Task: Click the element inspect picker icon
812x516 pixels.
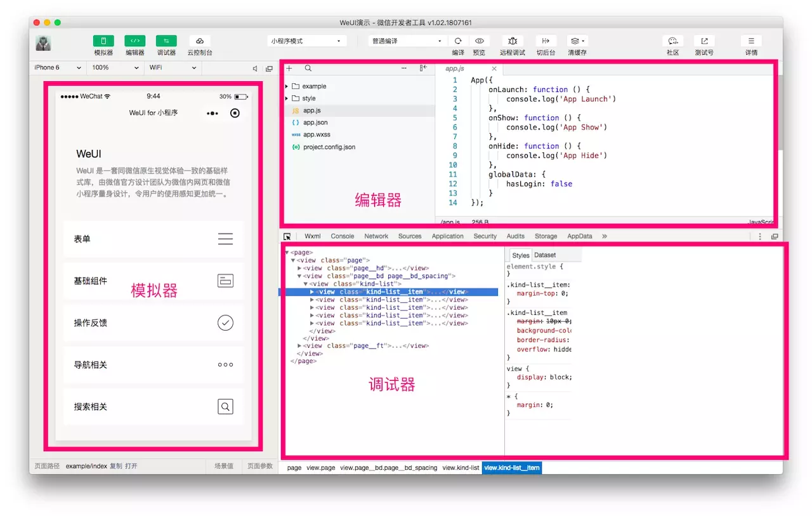Action: 287,236
